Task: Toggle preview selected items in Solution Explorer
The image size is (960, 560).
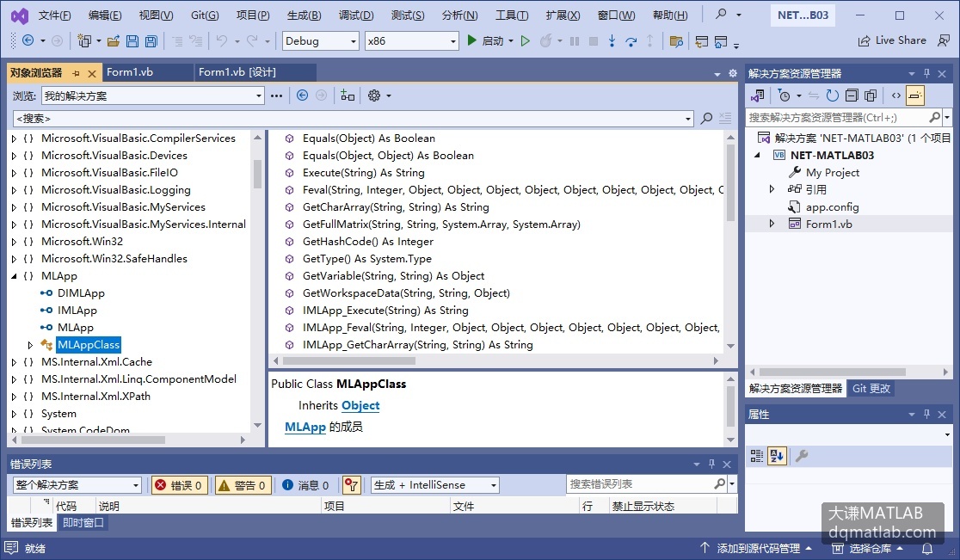Action: pos(914,95)
